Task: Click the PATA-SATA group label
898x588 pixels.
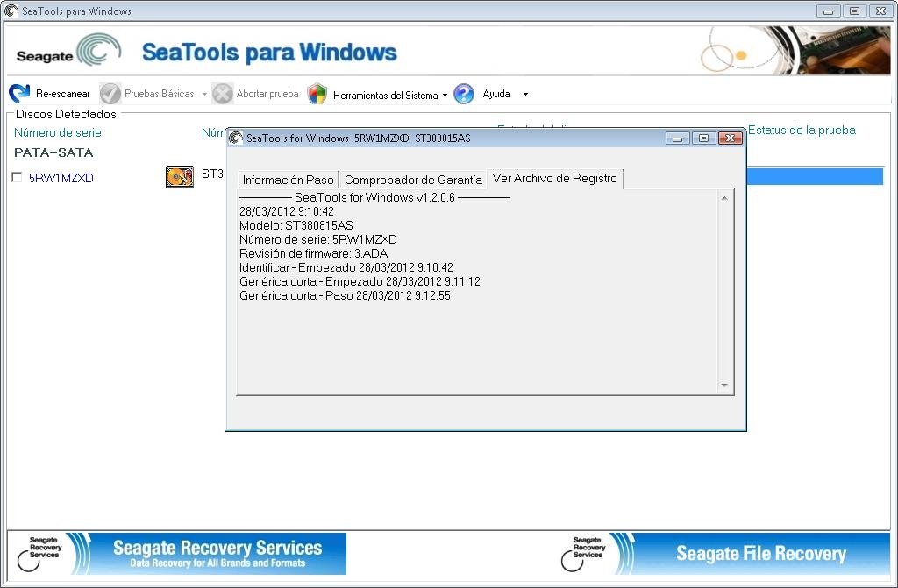Action: coord(53,152)
